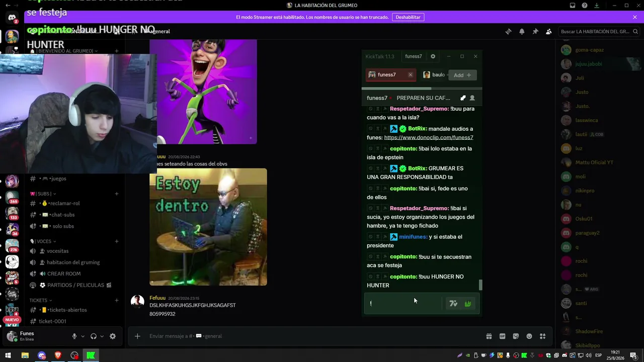Expand headphone output options arrow

102,336
